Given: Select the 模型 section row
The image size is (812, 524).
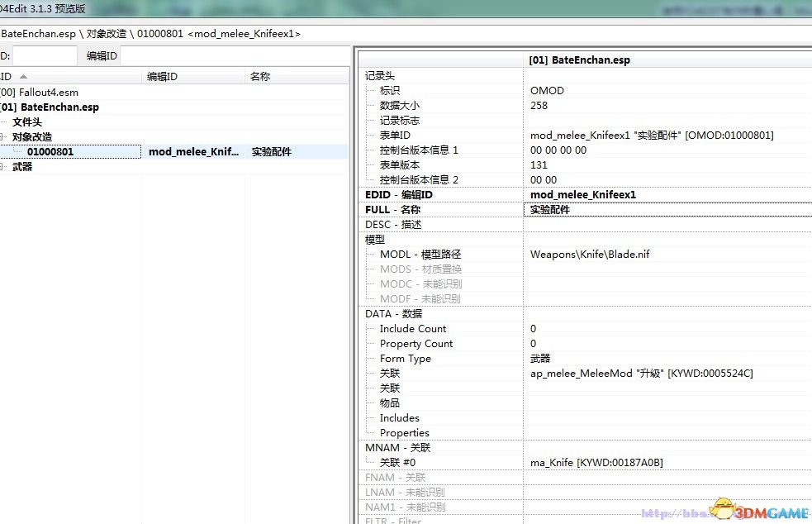Looking at the screenshot, I should pos(375,240).
